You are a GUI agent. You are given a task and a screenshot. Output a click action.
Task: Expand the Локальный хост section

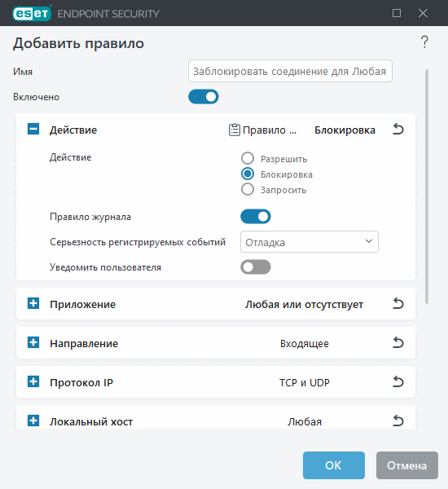pyautogui.click(x=33, y=421)
